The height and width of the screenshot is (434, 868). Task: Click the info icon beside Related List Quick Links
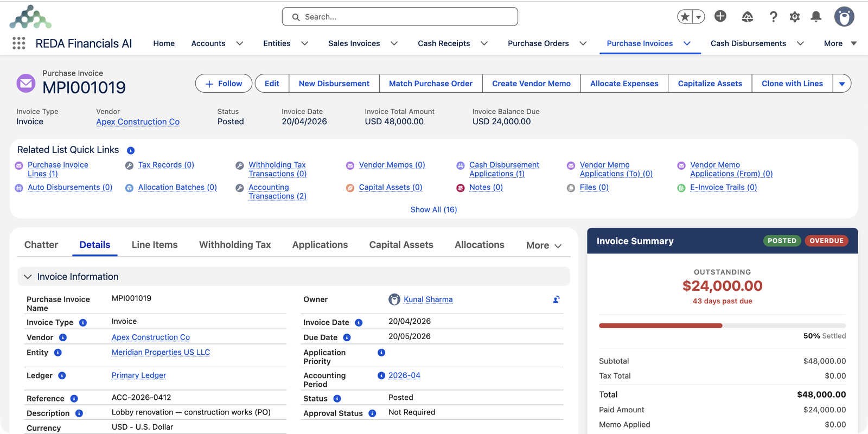pyautogui.click(x=131, y=150)
